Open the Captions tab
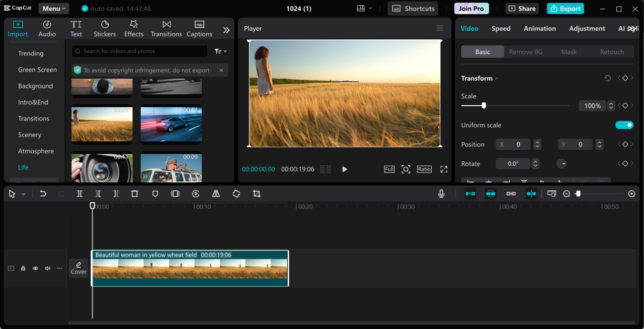Image resolution: width=644 pixels, height=329 pixels. click(199, 29)
